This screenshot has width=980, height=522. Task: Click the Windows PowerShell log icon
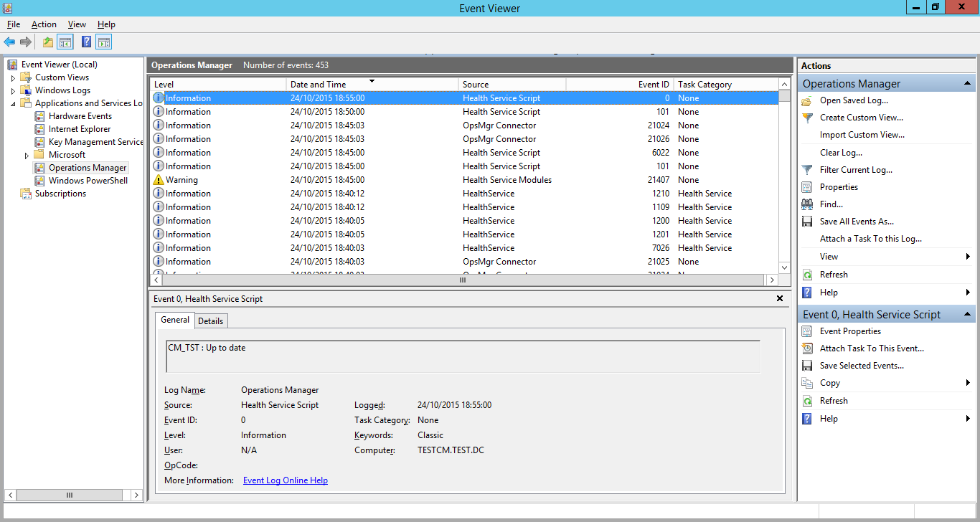pos(40,181)
